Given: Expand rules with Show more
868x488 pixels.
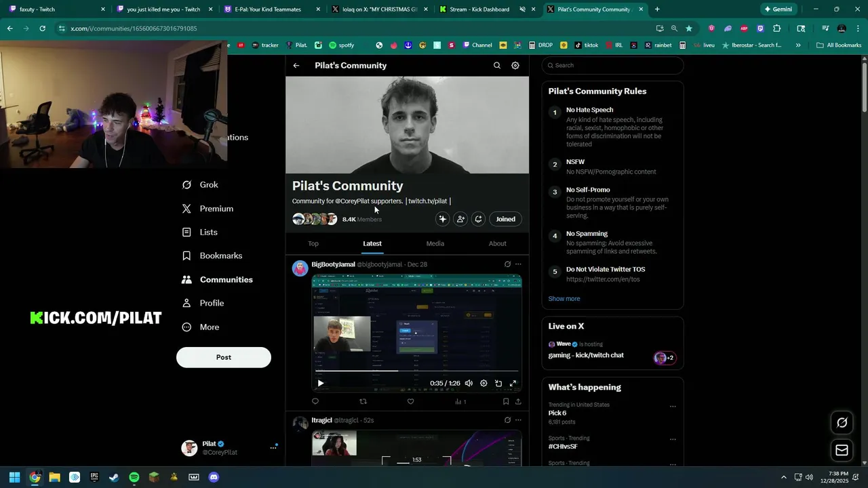Looking at the screenshot, I should pos(564,299).
